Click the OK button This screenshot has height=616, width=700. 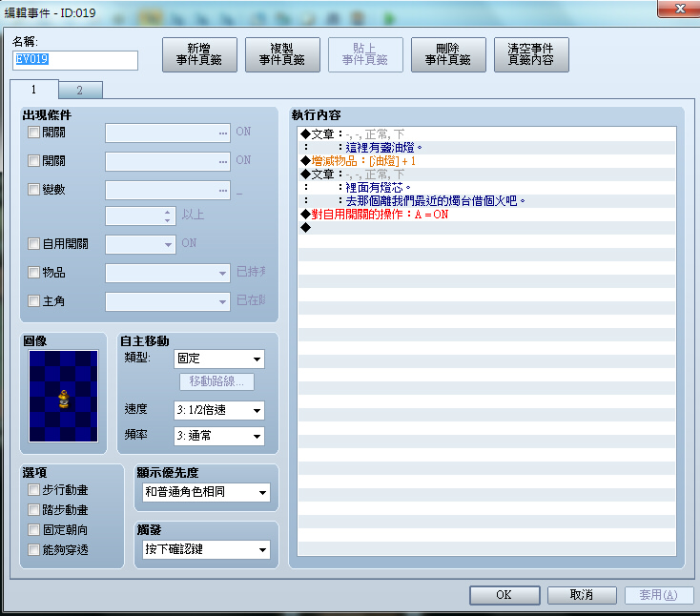[x=504, y=595]
